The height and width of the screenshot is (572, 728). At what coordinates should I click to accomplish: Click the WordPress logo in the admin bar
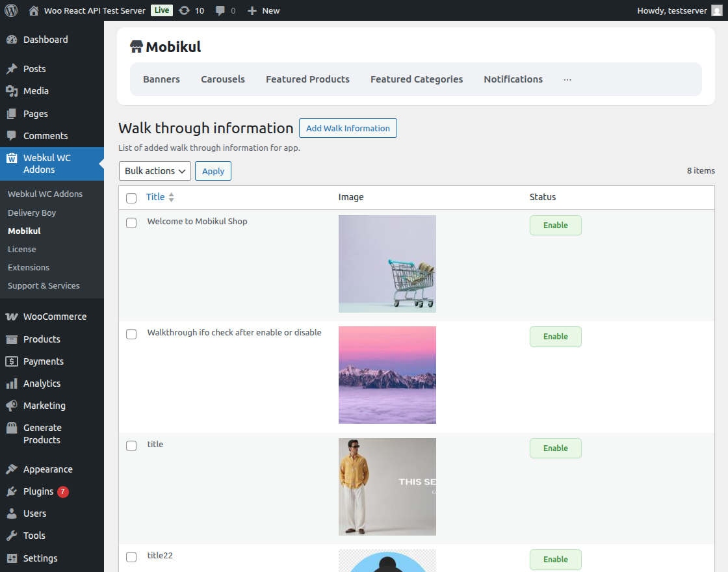(10, 10)
